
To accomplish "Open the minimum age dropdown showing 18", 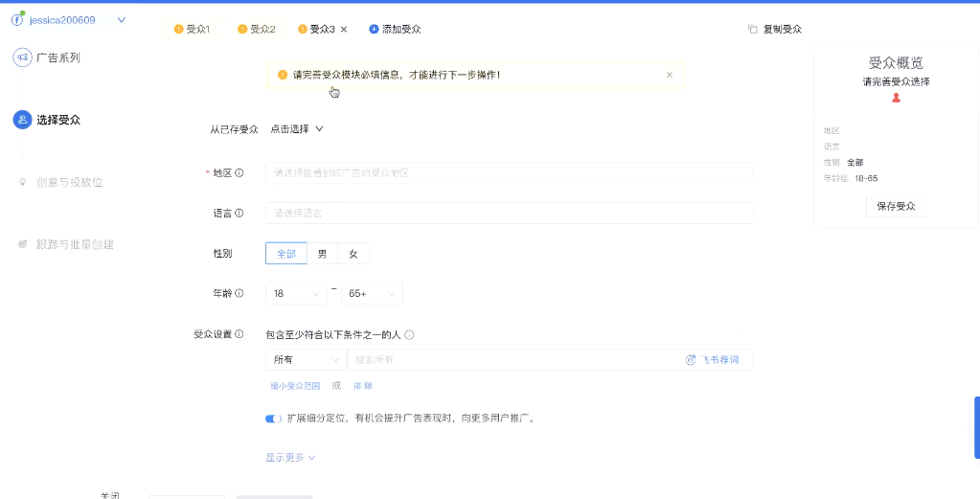I will coord(296,293).
